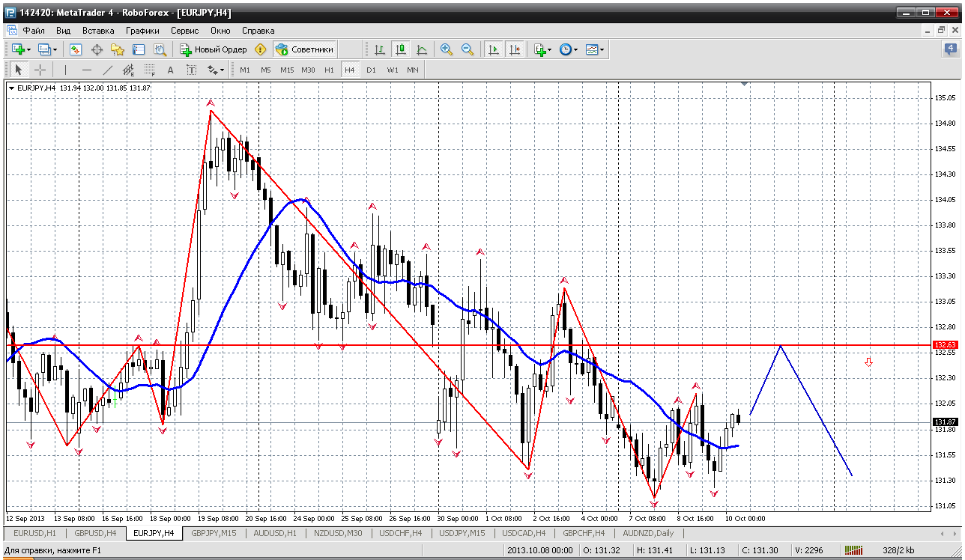
Task: Zoom in on the chart
Action: tap(447, 49)
